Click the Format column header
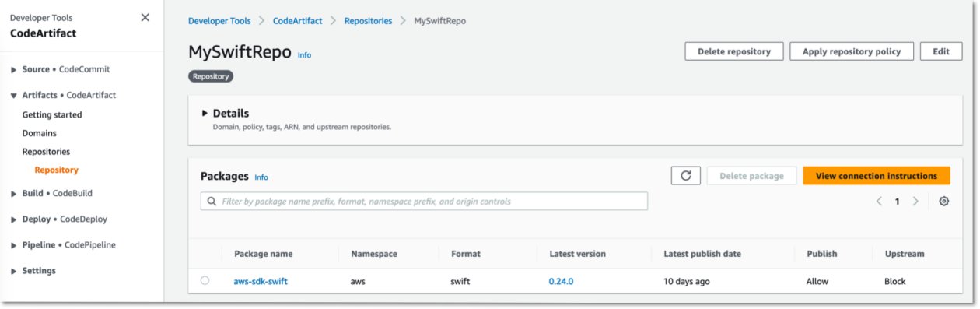 tap(465, 254)
